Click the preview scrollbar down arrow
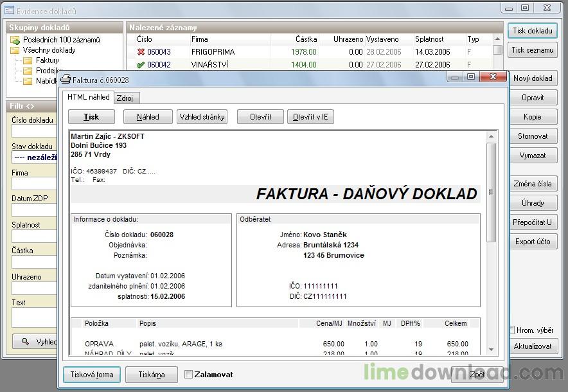The image size is (568, 392). click(x=491, y=350)
